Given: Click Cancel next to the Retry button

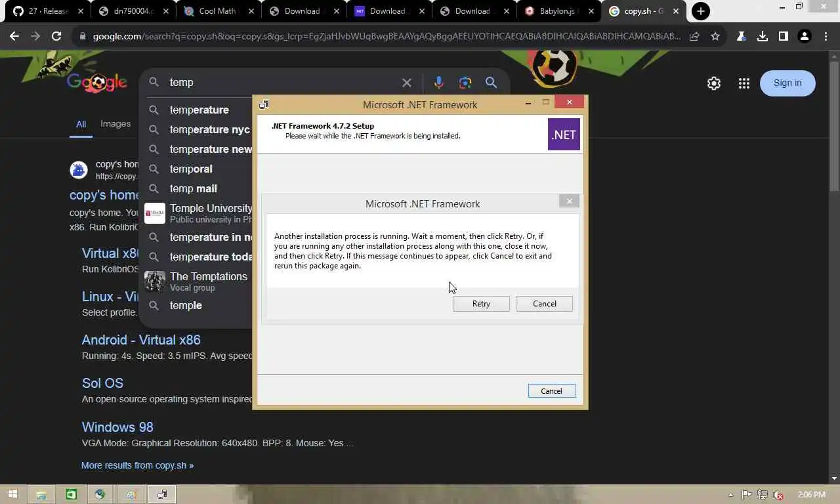Looking at the screenshot, I should coord(545,304).
